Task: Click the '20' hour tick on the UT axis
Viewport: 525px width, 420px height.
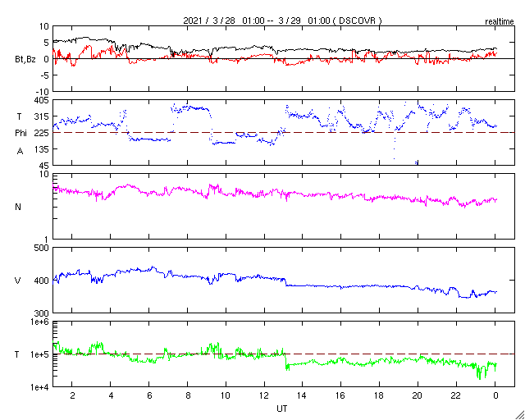Action: tap(418, 396)
